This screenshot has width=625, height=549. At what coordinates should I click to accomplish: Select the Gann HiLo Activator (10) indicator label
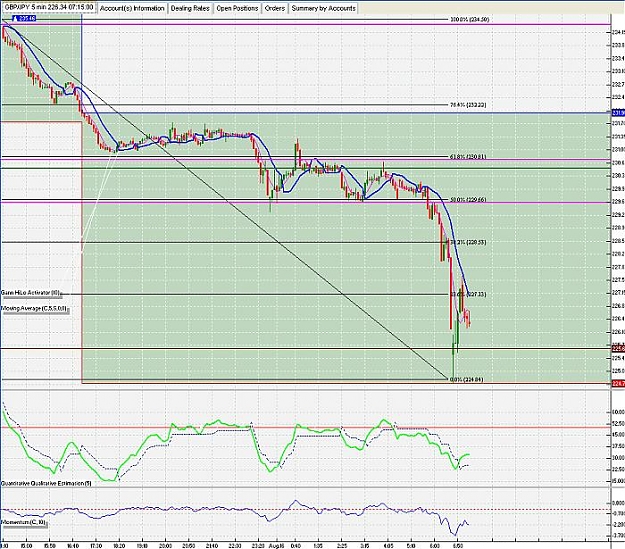(x=31, y=293)
